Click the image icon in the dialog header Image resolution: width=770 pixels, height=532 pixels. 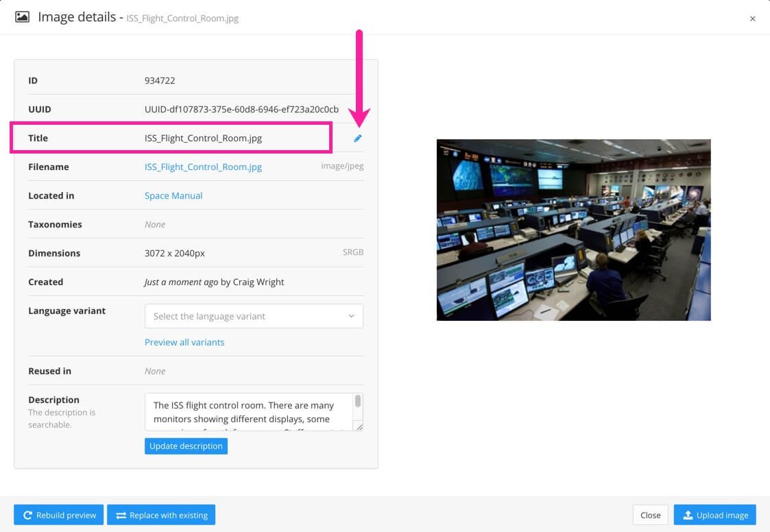[x=22, y=16]
